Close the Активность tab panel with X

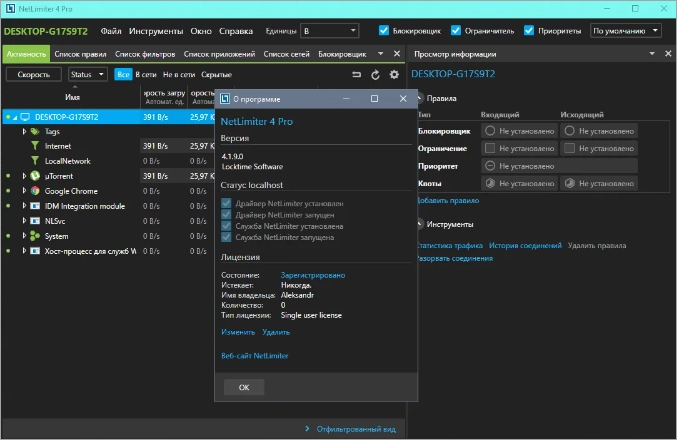(397, 54)
